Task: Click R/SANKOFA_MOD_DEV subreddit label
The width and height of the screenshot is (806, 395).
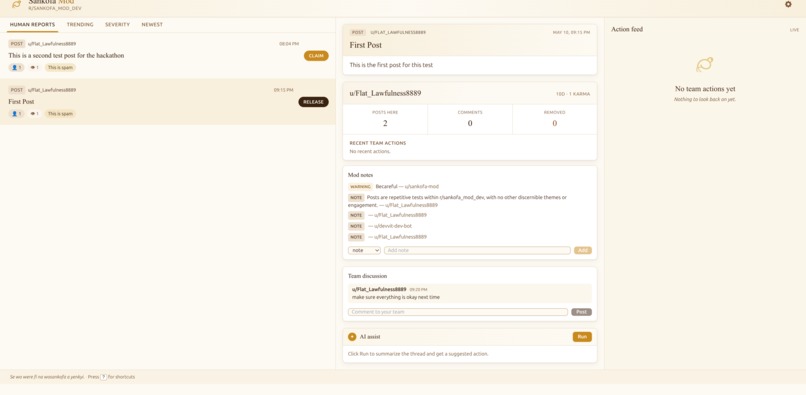Action: [55, 9]
